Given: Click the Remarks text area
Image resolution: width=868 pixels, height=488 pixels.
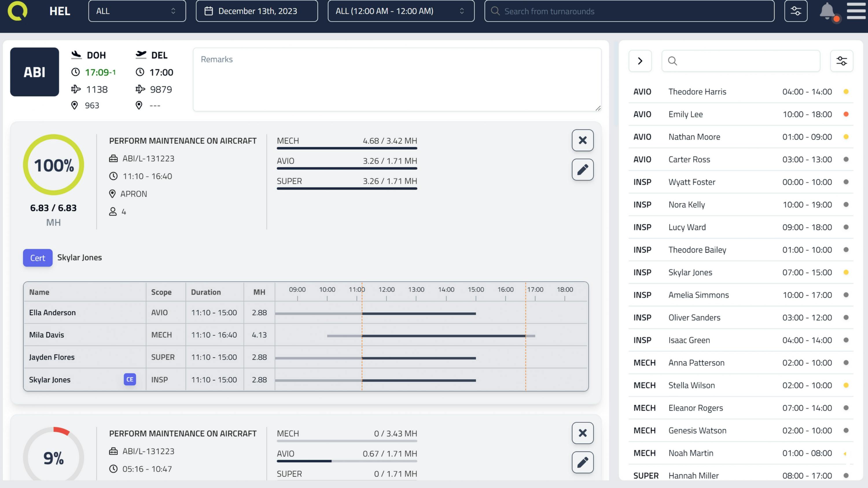Looking at the screenshot, I should (x=397, y=80).
